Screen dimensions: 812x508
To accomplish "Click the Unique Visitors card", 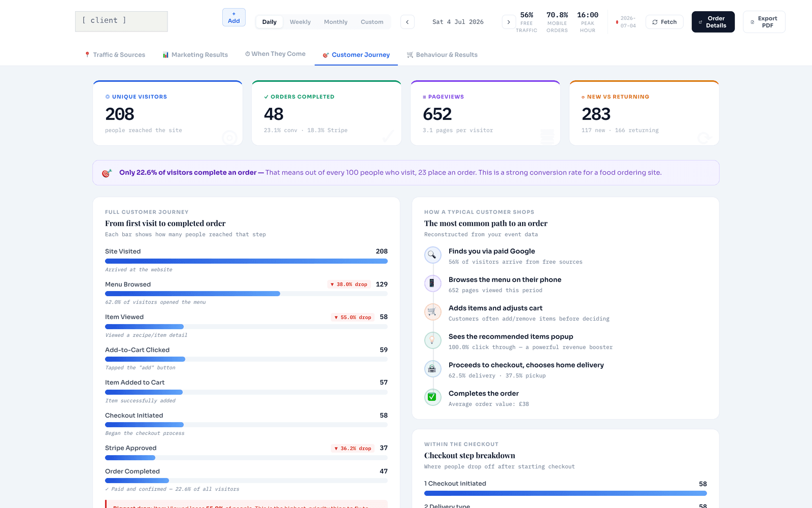I will tap(167, 113).
